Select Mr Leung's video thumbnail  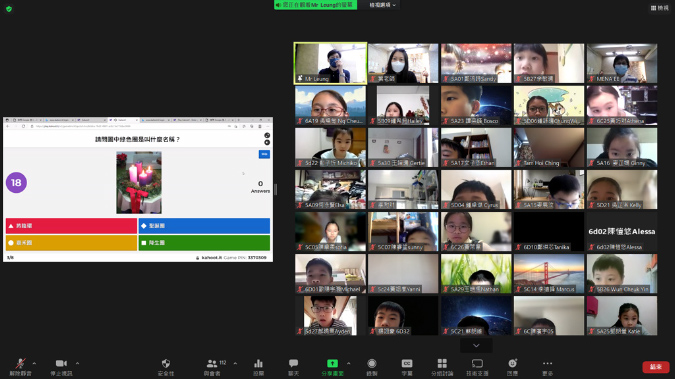(x=330, y=63)
